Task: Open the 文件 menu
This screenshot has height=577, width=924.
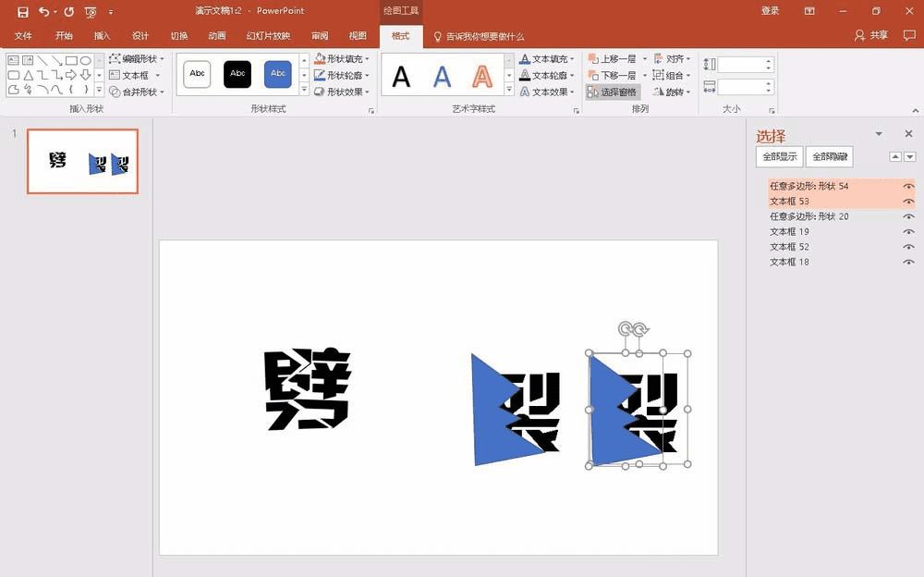Action: [23, 36]
